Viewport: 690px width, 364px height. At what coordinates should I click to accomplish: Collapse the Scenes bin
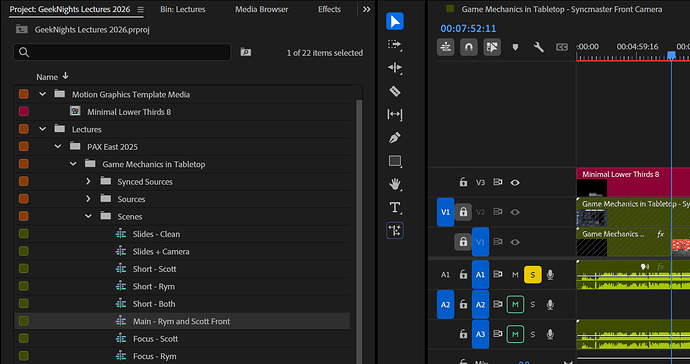click(x=88, y=216)
